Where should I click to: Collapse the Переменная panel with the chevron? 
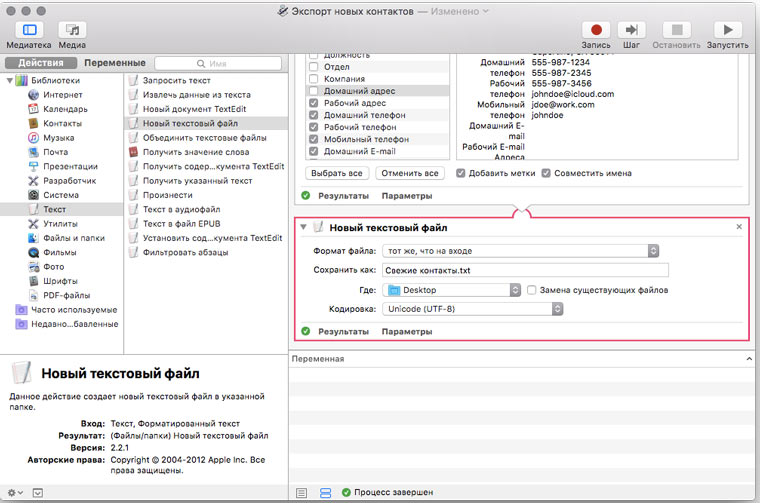[x=749, y=359]
